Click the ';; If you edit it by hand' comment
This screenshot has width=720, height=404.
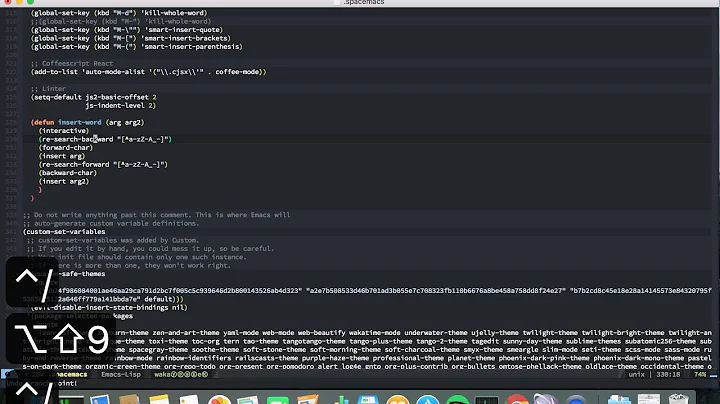tap(150, 248)
